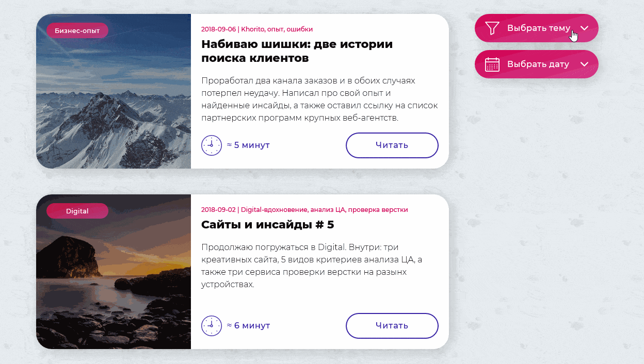Click the clock icon next to 6 минут

click(211, 326)
